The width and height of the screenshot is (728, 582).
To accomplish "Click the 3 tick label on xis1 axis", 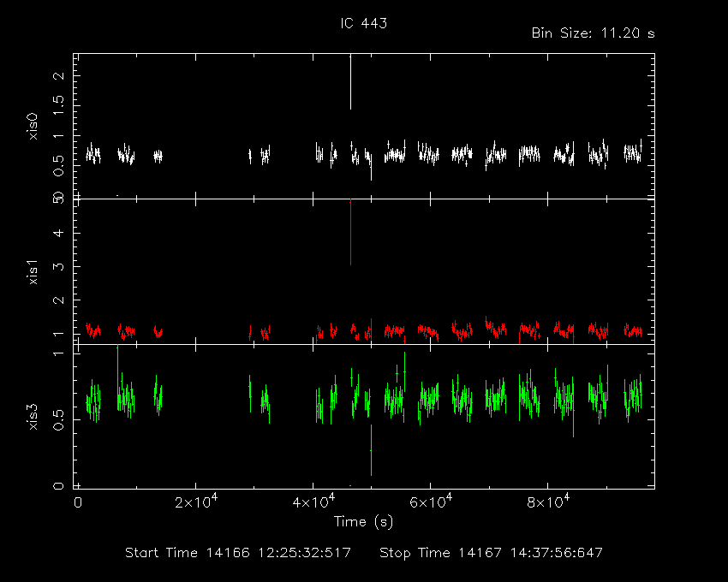I will pos(59,266).
